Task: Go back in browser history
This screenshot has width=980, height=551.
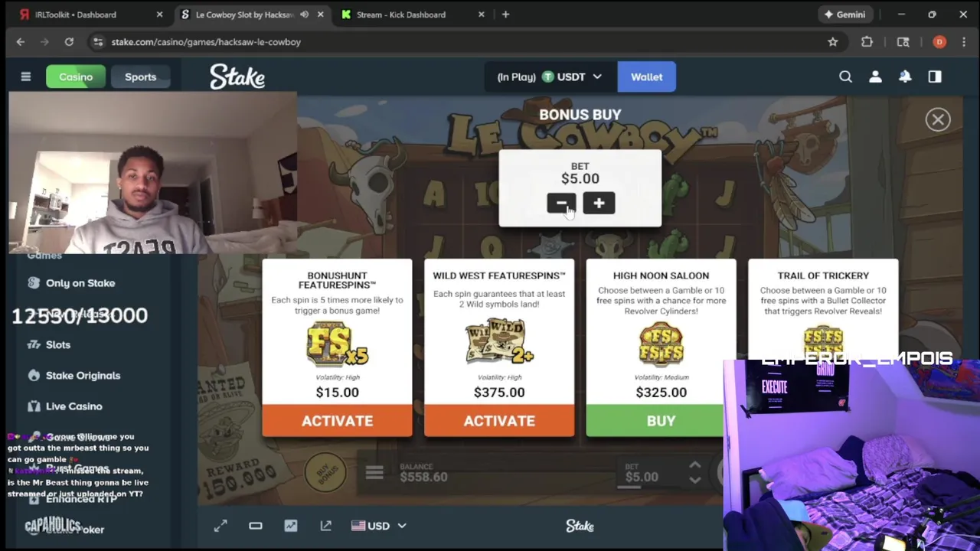Action: coord(21,42)
